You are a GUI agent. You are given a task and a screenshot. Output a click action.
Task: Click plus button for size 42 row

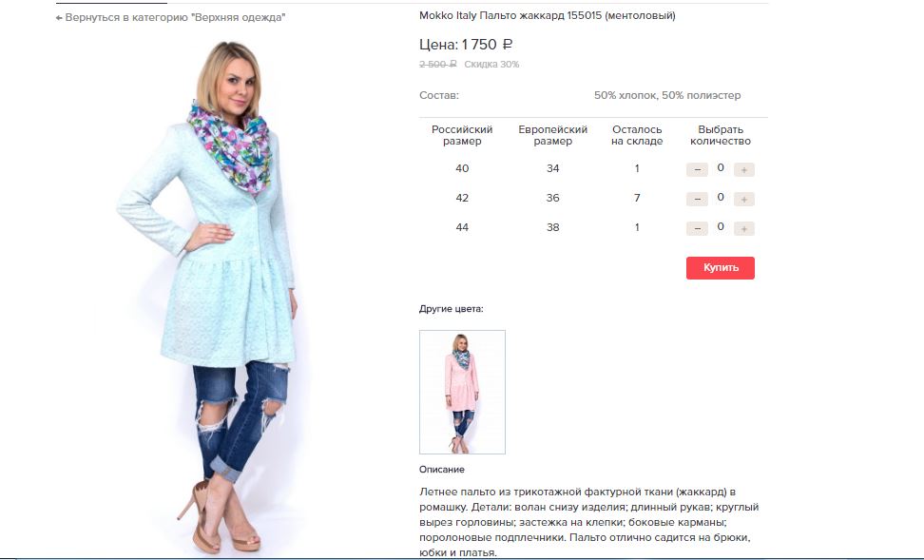743,200
